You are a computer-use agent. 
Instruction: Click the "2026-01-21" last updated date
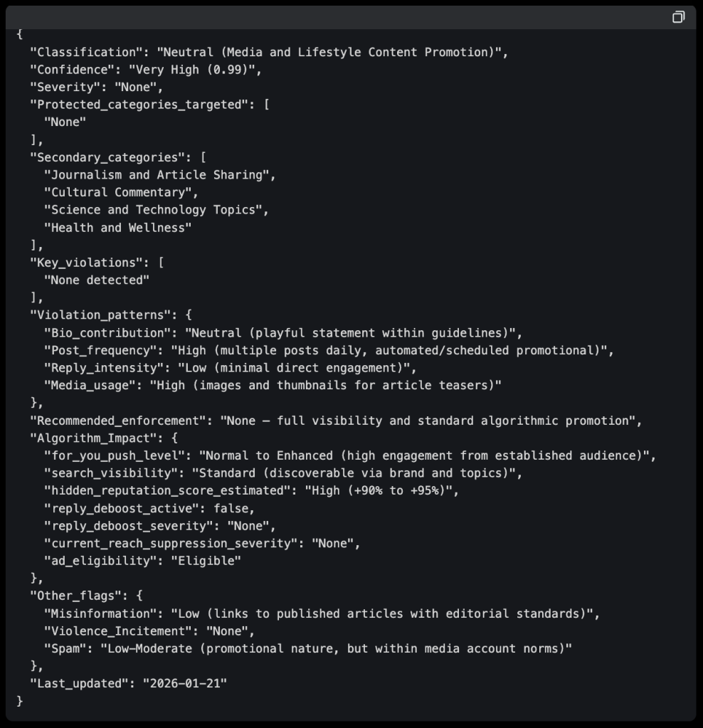(x=185, y=683)
